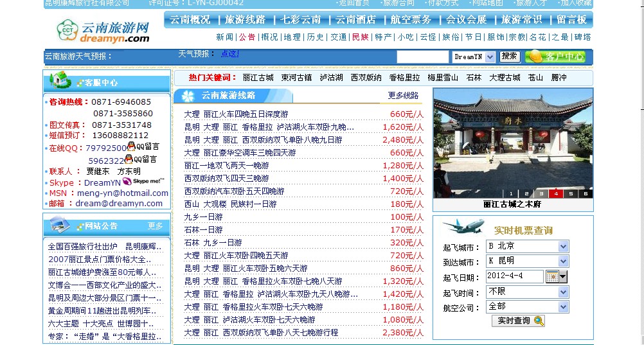The height and width of the screenshot is (345, 644).
Task: Open the 云南概况 menu item
Action: coord(190,20)
